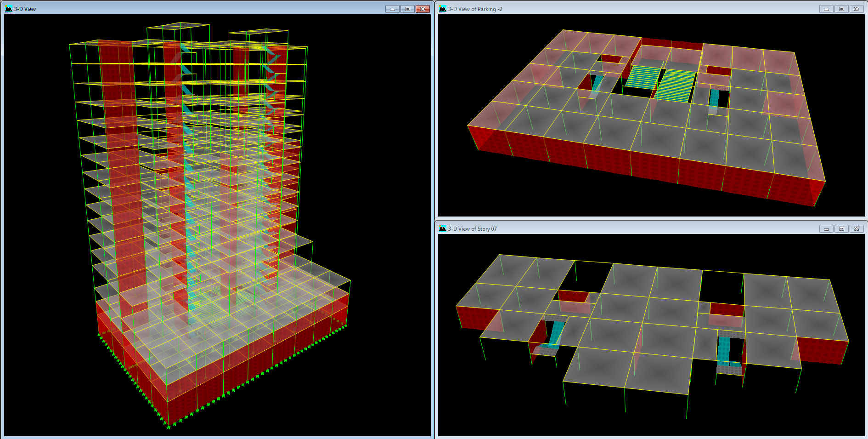
Task: Click the app icon of Parking -2 view window
Action: coord(443,9)
